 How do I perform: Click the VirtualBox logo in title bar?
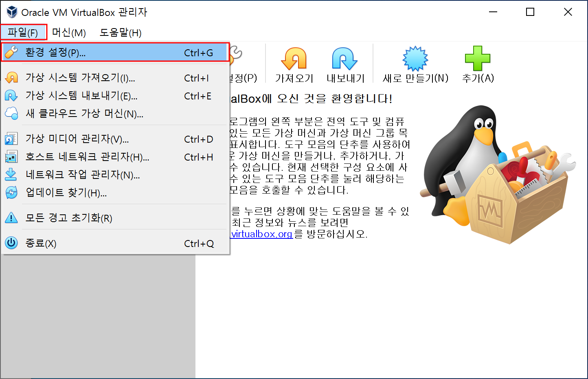coord(12,12)
